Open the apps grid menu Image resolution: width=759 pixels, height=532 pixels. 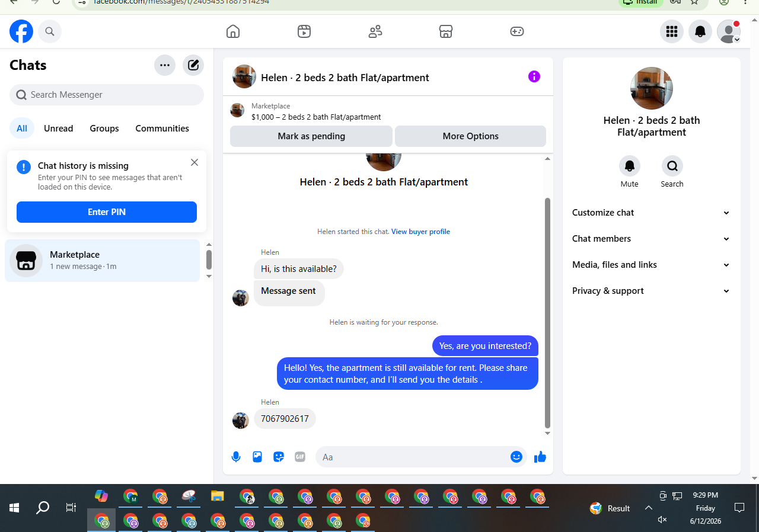tap(672, 31)
